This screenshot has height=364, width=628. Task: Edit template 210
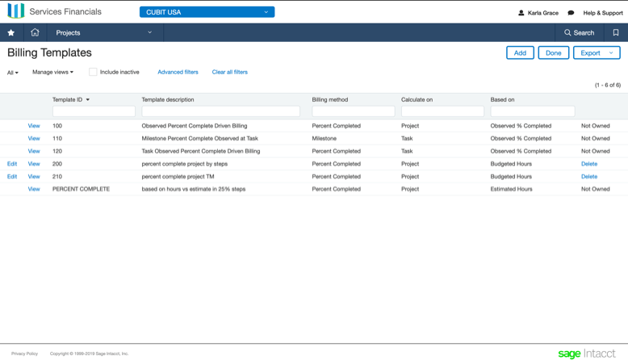coord(12,176)
